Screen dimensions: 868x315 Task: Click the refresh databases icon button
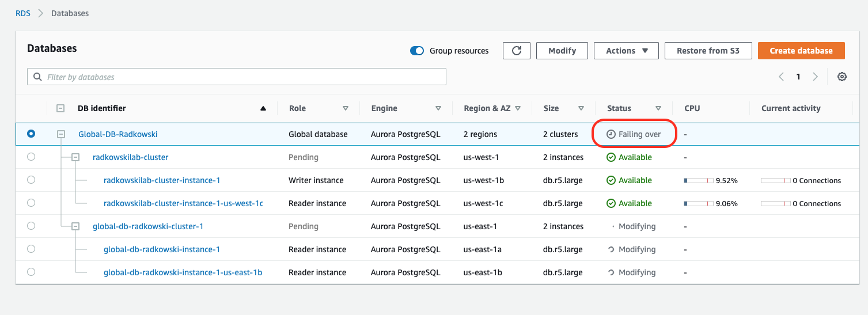point(516,51)
